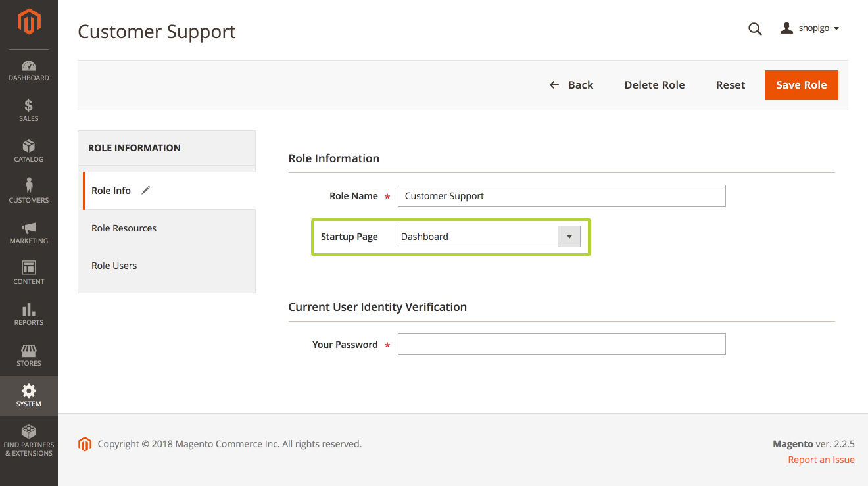Open the System gear icon
Viewport: 868px width, 486px height.
(29, 392)
